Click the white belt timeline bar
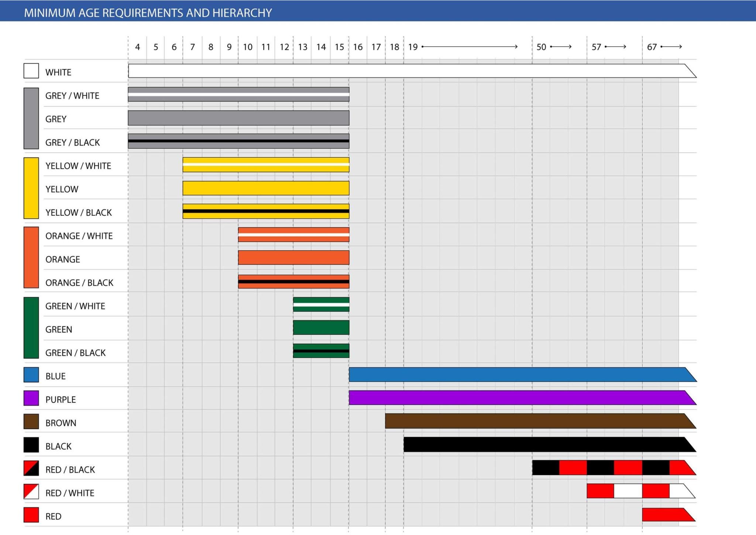The image size is (756, 535). click(x=412, y=71)
